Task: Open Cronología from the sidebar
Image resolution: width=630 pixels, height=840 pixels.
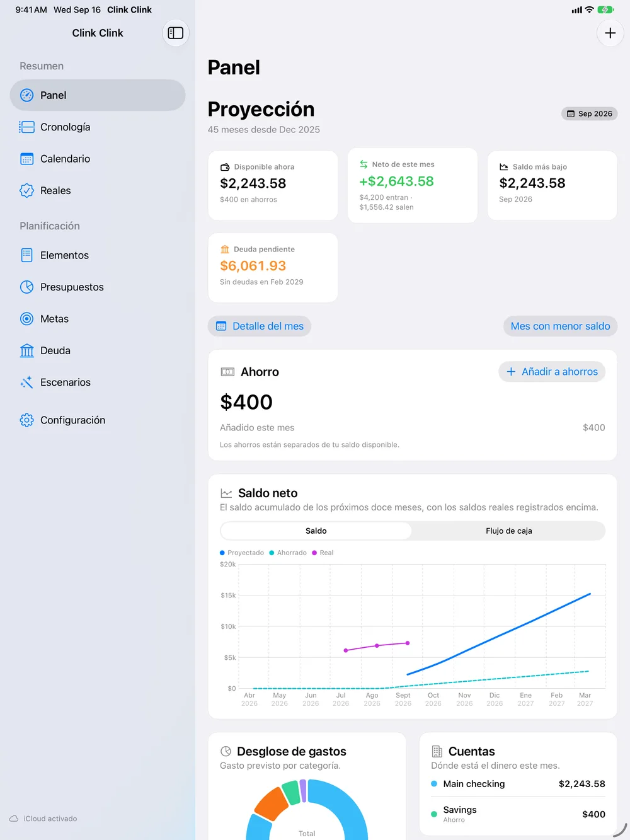Action: point(98,127)
